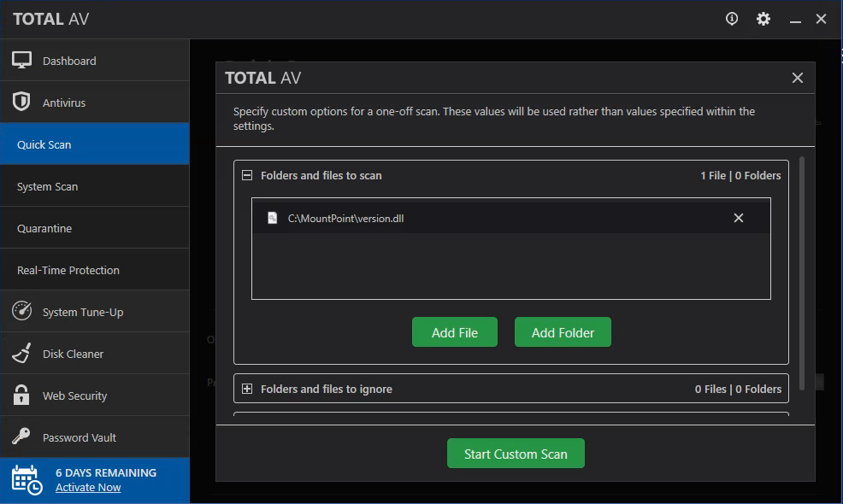Click the version.dll file icon
This screenshot has width=843, height=504.
pyautogui.click(x=273, y=218)
